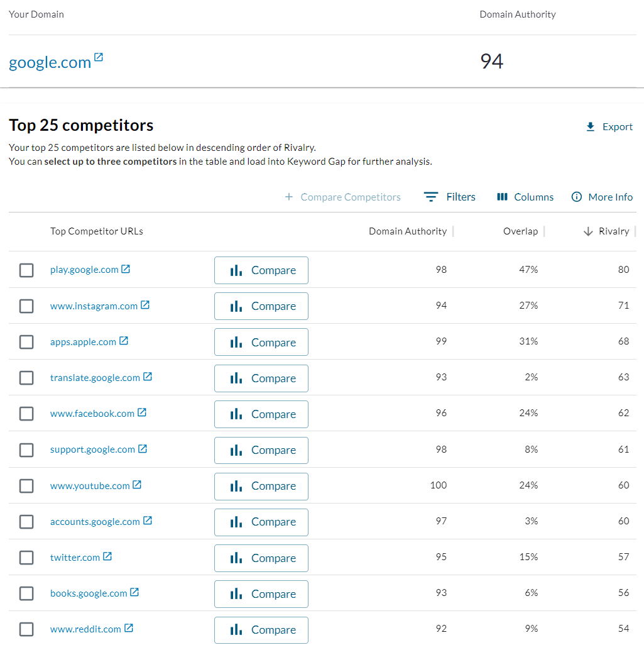
Task: Open accounts.google.com external link icon
Action: (x=148, y=521)
